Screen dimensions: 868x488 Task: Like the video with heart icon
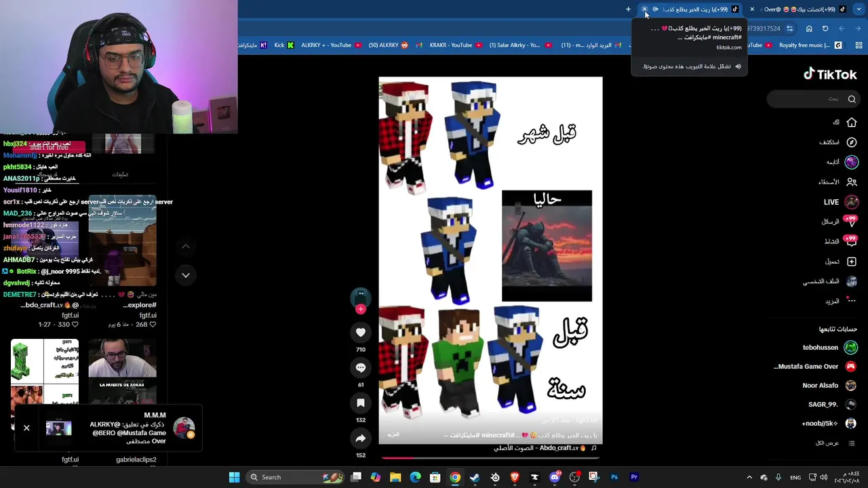pos(361,332)
